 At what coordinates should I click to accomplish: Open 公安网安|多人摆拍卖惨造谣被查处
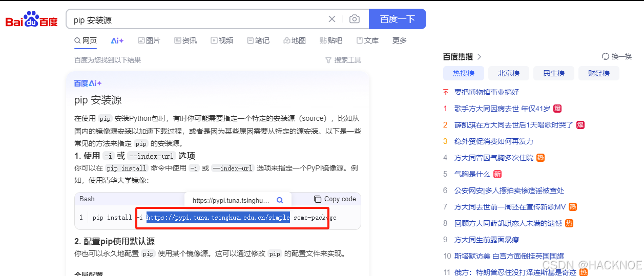pyautogui.click(x=509, y=190)
